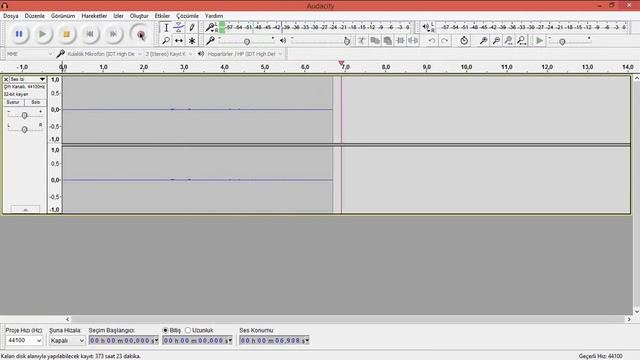
Task: Pause the recording with the Pause button
Action: [x=19, y=34]
